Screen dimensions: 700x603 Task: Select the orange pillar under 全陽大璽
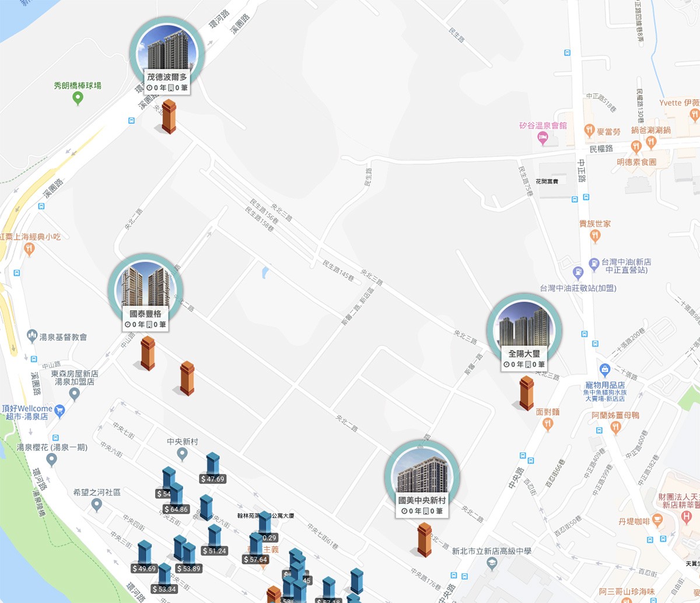point(527,393)
